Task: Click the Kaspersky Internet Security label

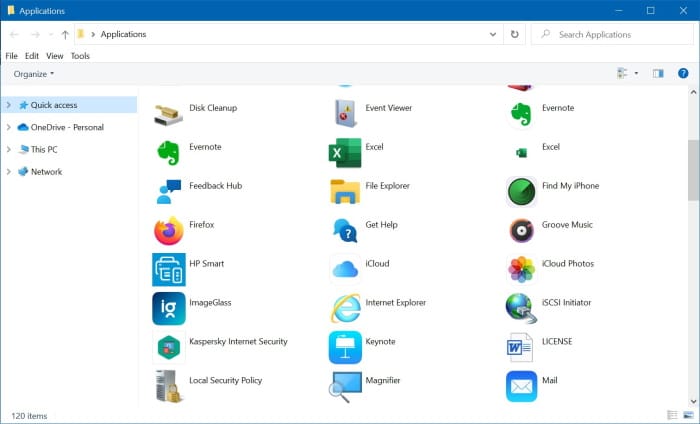Action: click(238, 341)
